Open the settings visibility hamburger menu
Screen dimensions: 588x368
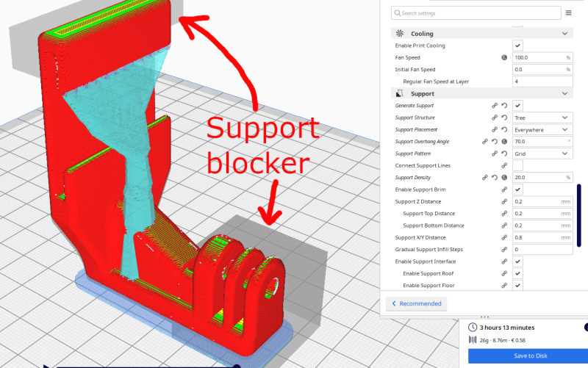point(568,12)
